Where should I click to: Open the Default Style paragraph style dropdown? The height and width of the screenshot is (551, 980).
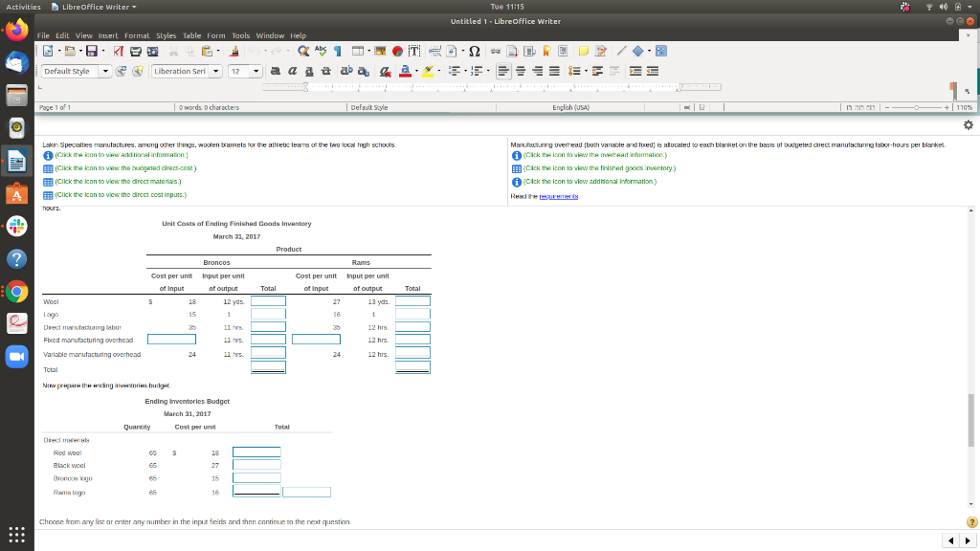[105, 71]
